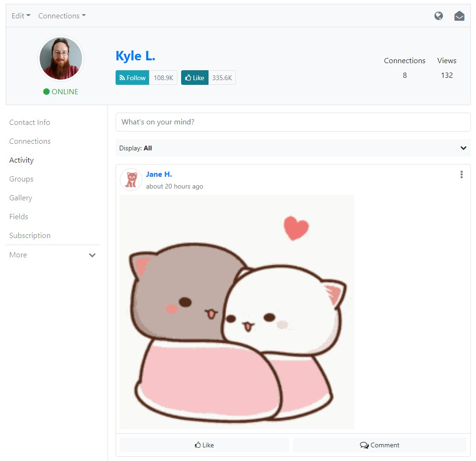Open Subscription in the sidebar
Image resolution: width=476 pixels, height=461 pixels.
(30, 235)
